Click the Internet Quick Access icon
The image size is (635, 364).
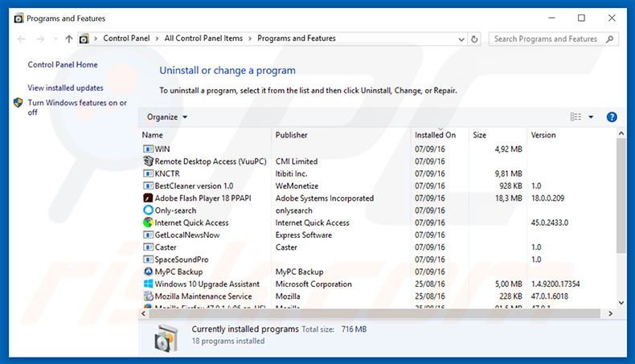click(x=148, y=223)
